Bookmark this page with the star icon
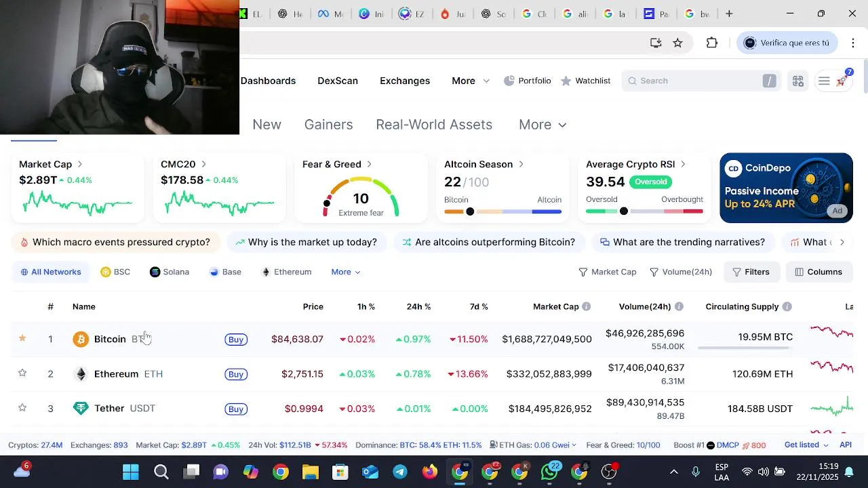 677,43
